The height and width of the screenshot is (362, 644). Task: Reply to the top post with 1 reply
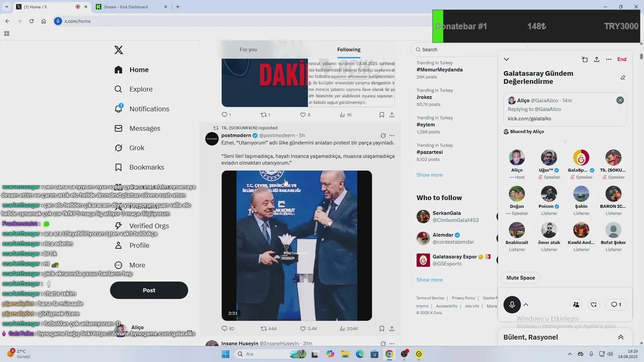[226, 115]
